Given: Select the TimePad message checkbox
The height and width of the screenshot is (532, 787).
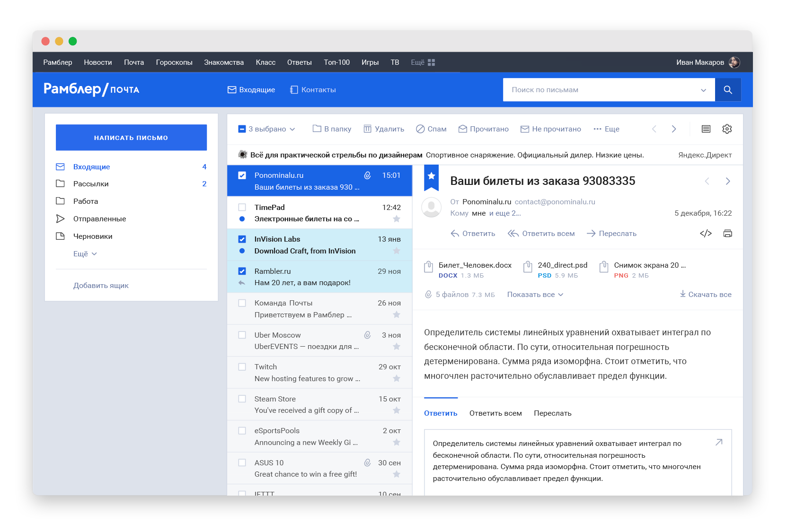Looking at the screenshot, I should point(242,207).
